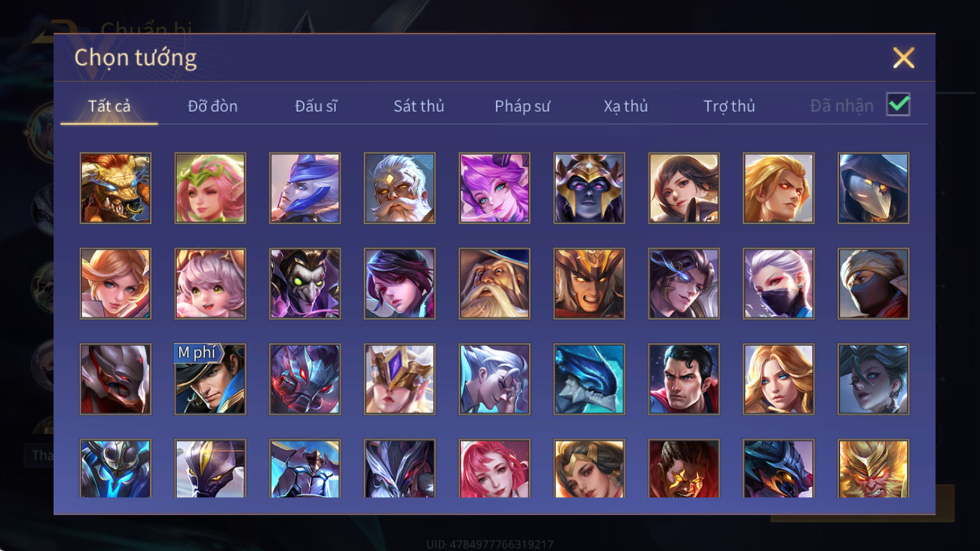Toggle the 'Đã nhận' checkbox
The width and height of the screenshot is (980, 551).
[898, 105]
